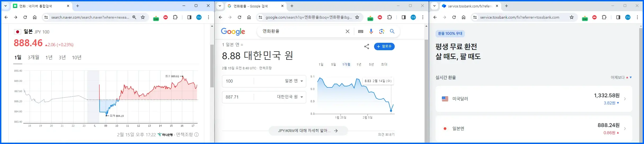The image size is (644, 144).
Task: Open Google Lens image search icon
Action: coord(382,31)
